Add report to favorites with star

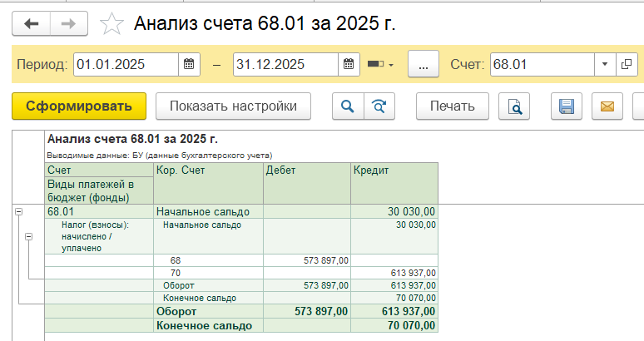(x=111, y=24)
